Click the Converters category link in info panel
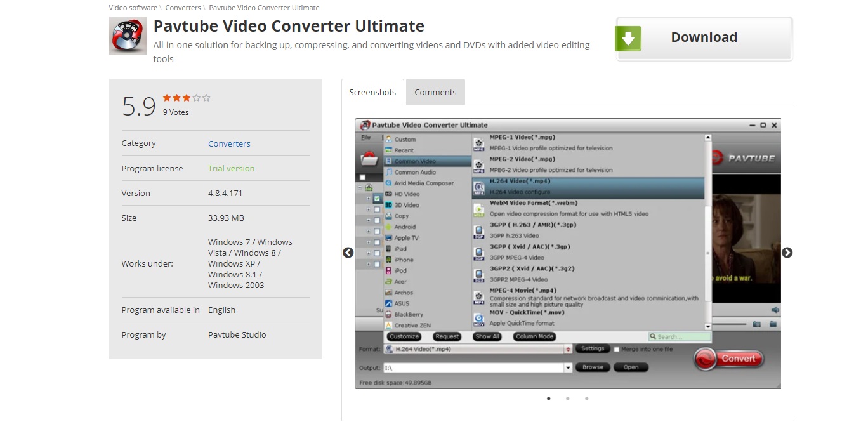This screenshot has height=429, width=868. tap(229, 143)
